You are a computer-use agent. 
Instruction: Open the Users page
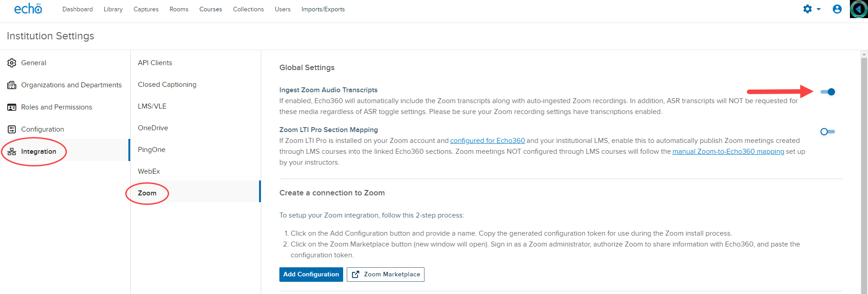coord(283,9)
